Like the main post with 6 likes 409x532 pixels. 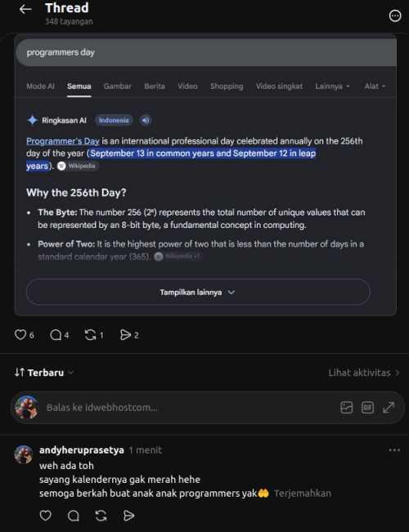point(20,335)
